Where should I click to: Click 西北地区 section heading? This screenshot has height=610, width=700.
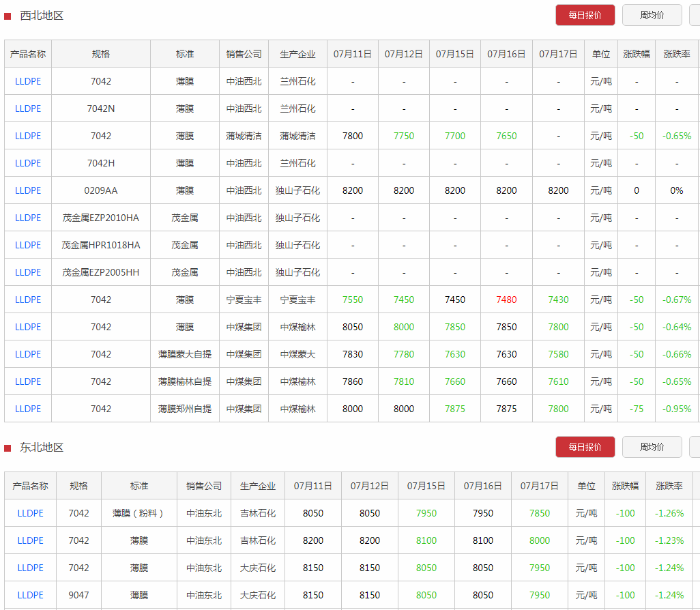coord(42,16)
